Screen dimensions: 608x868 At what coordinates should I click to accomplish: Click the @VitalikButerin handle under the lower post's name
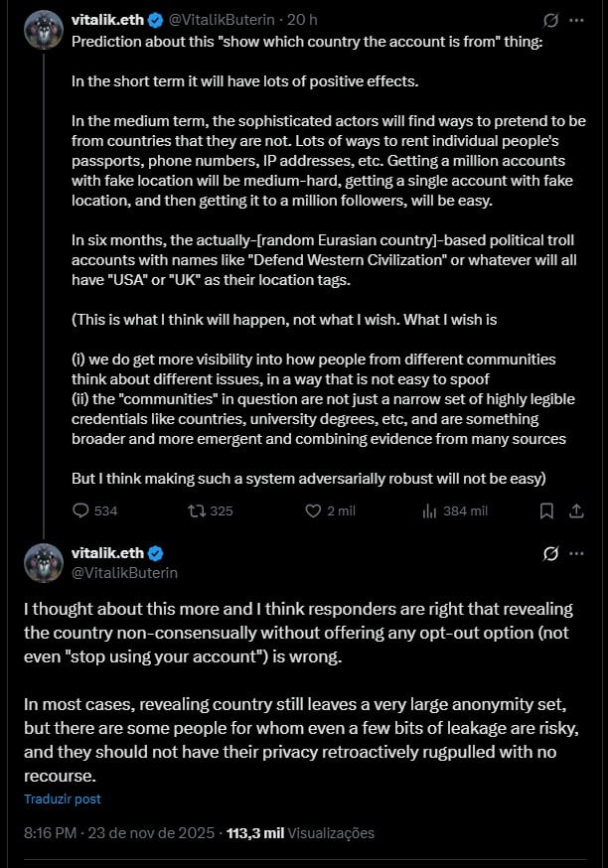tap(124, 572)
